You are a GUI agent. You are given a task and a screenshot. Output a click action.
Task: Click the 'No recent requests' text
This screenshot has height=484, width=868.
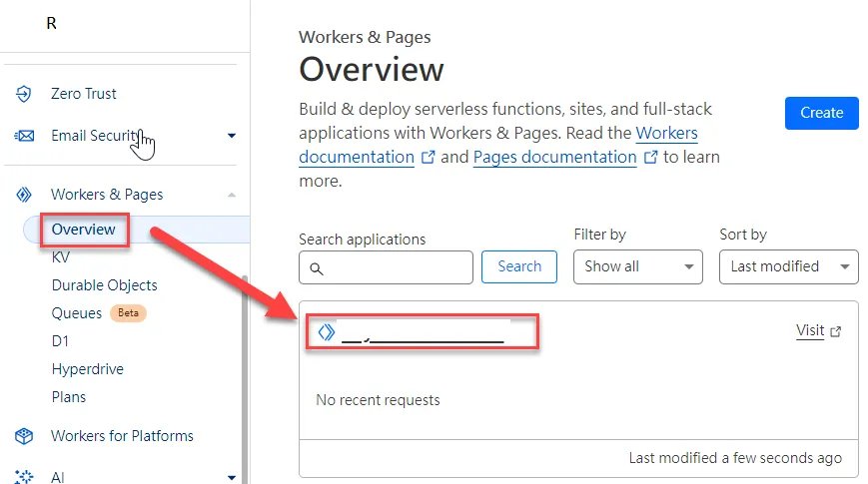(378, 400)
